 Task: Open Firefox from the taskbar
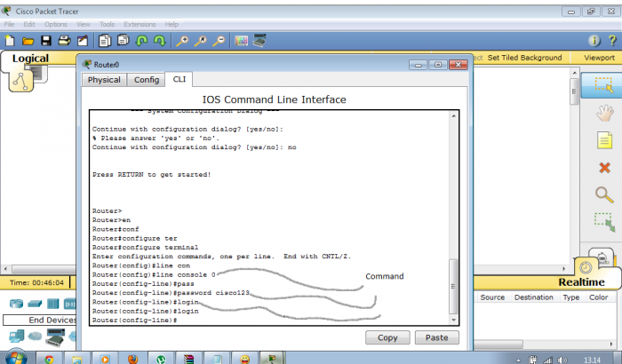[133, 359]
